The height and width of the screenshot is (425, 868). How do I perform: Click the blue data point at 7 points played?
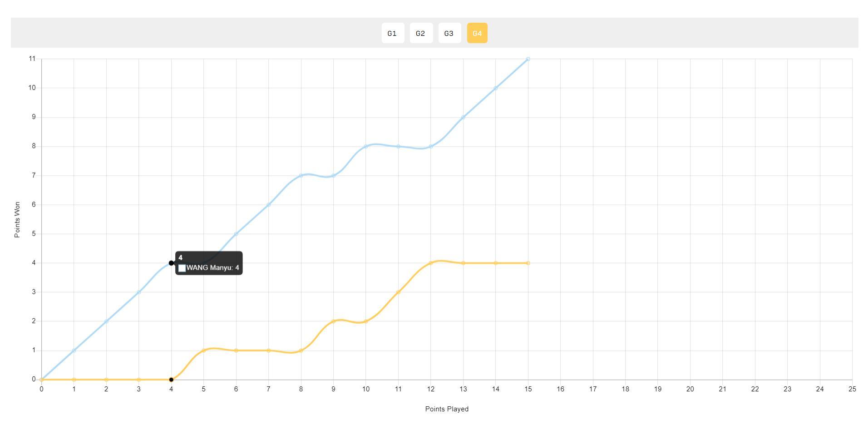[x=269, y=205]
